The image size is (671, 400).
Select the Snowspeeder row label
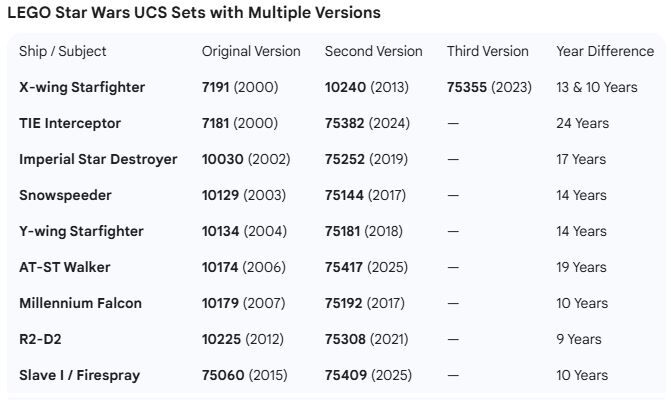coord(65,195)
